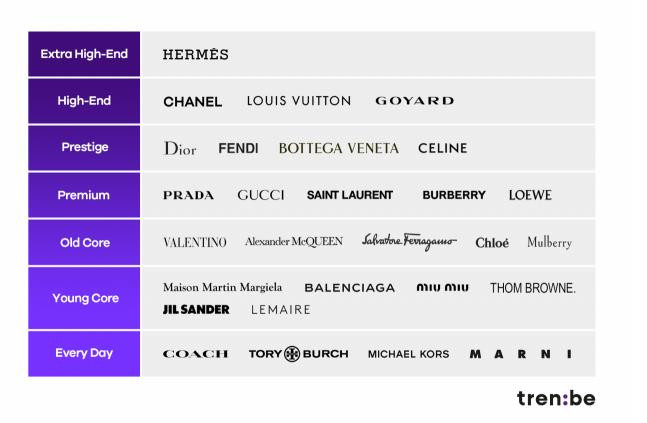647x423 pixels.
Task: Select the Young Core tier label
Action: 84,298
